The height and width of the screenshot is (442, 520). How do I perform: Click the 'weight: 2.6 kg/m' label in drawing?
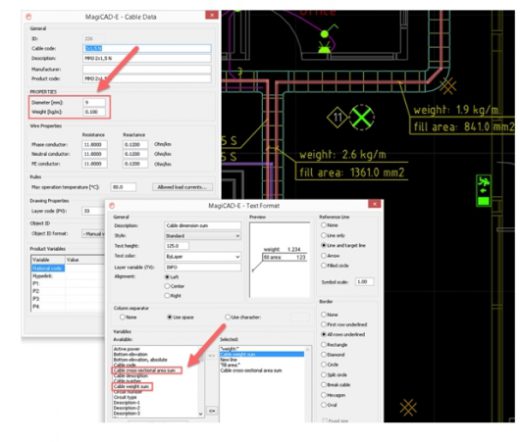[343, 155]
